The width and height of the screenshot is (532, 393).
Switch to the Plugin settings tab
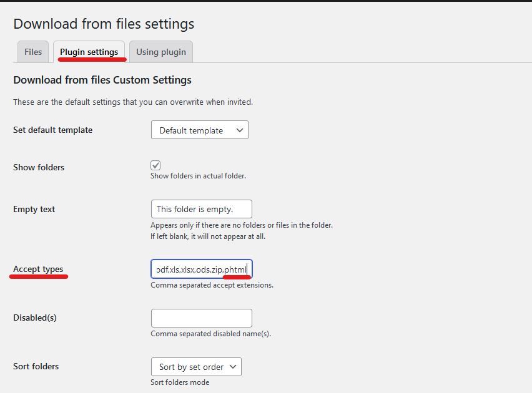[89, 52]
